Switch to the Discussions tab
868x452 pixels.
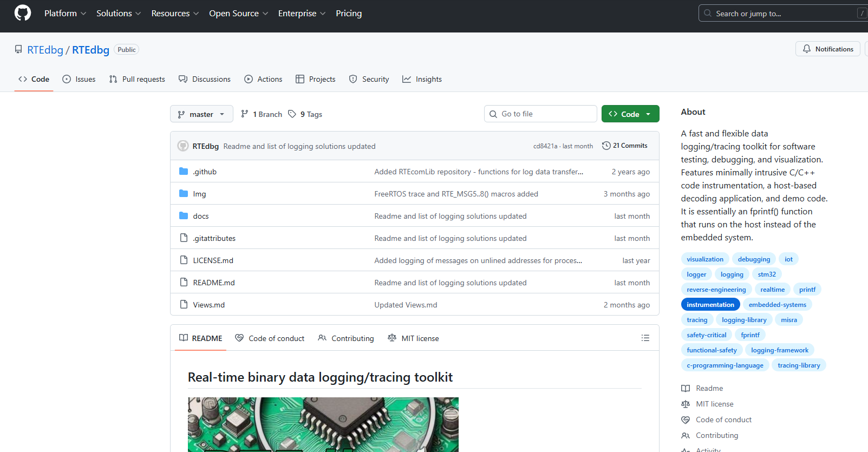(205, 79)
